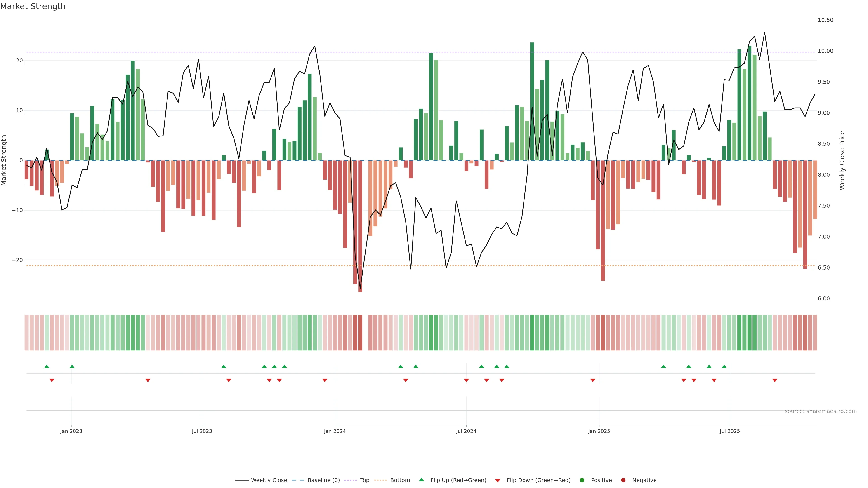Click the darkest green heat strip cell near Jul 2025
Screen dimensions: 868x488
(749, 333)
